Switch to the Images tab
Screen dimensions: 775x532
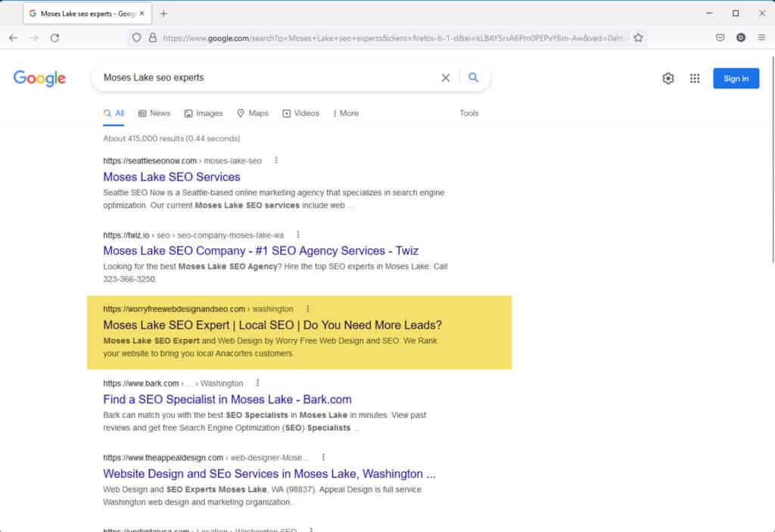(204, 114)
